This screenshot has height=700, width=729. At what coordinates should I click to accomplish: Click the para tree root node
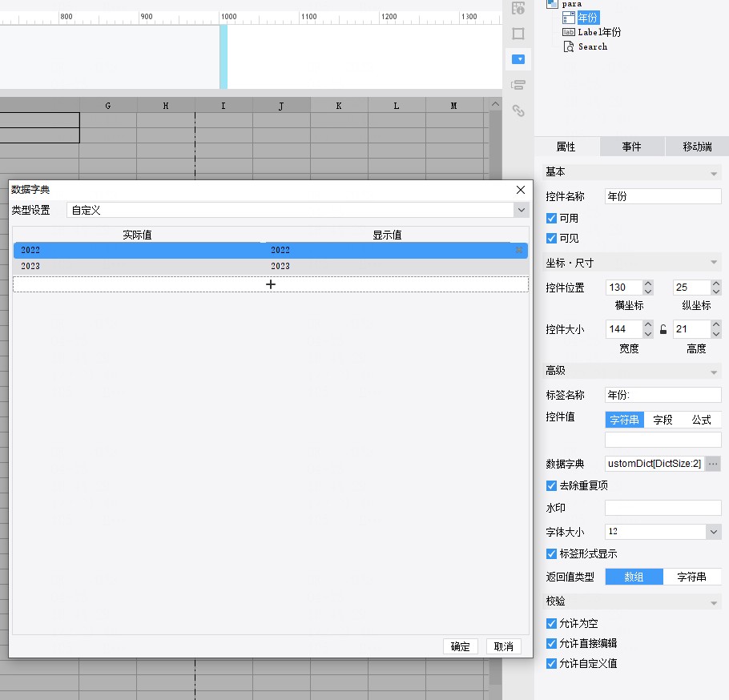[571, 4]
